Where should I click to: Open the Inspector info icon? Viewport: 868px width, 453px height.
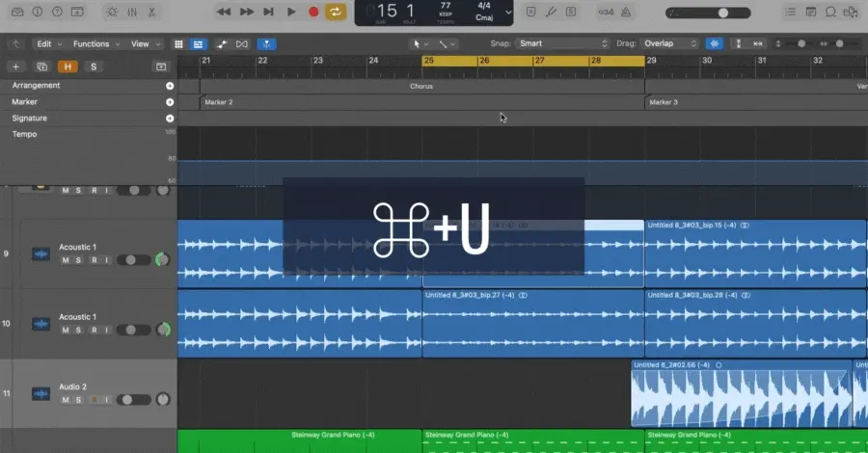coord(37,12)
